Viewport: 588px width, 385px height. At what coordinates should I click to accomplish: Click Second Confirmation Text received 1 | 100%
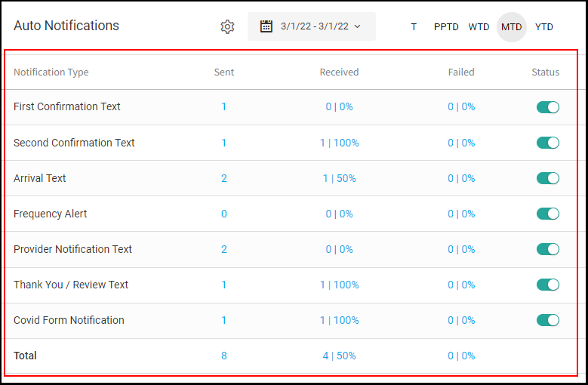tap(339, 143)
